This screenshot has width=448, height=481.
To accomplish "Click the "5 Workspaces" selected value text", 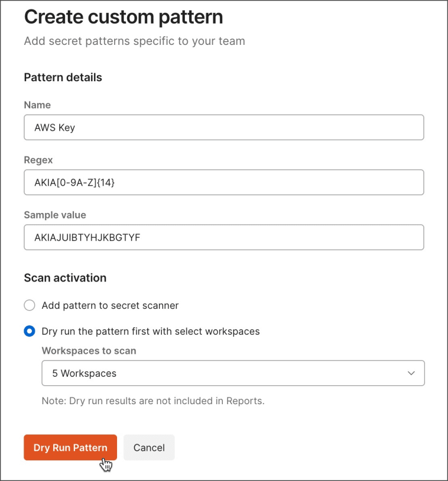I will (x=84, y=373).
